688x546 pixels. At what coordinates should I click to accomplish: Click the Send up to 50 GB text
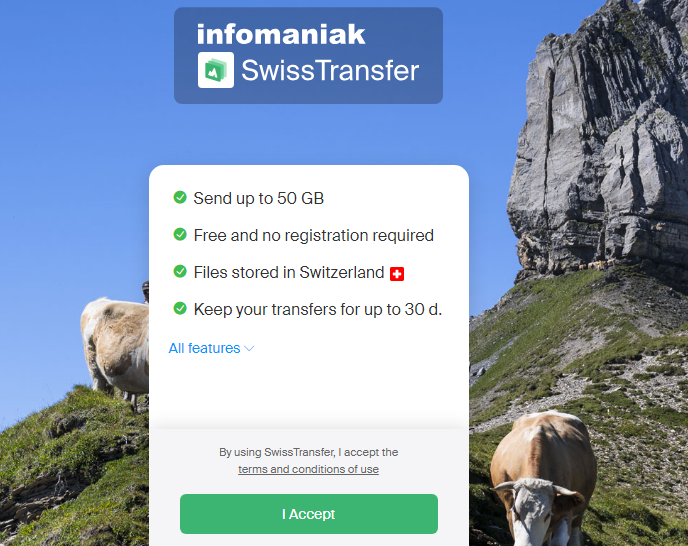pyautogui.click(x=258, y=198)
